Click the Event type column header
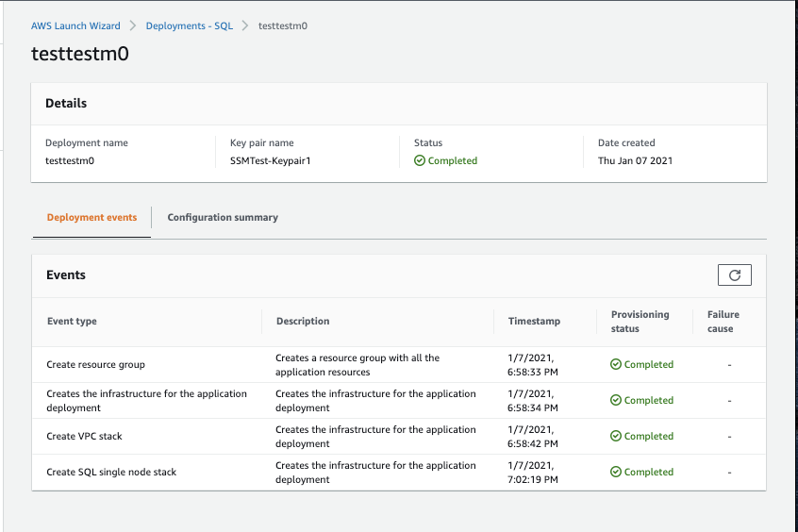The image size is (798, 532). click(x=72, y=322)
